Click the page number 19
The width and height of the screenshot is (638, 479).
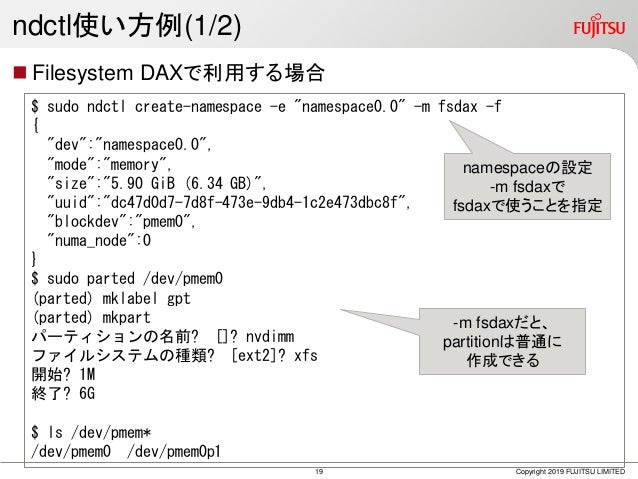tap(319, 472)
